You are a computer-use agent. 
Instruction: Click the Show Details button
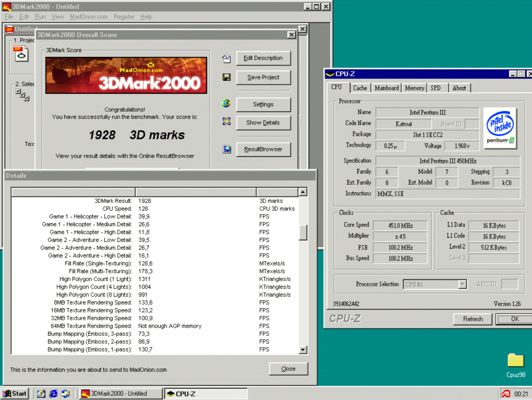[263, 123]
